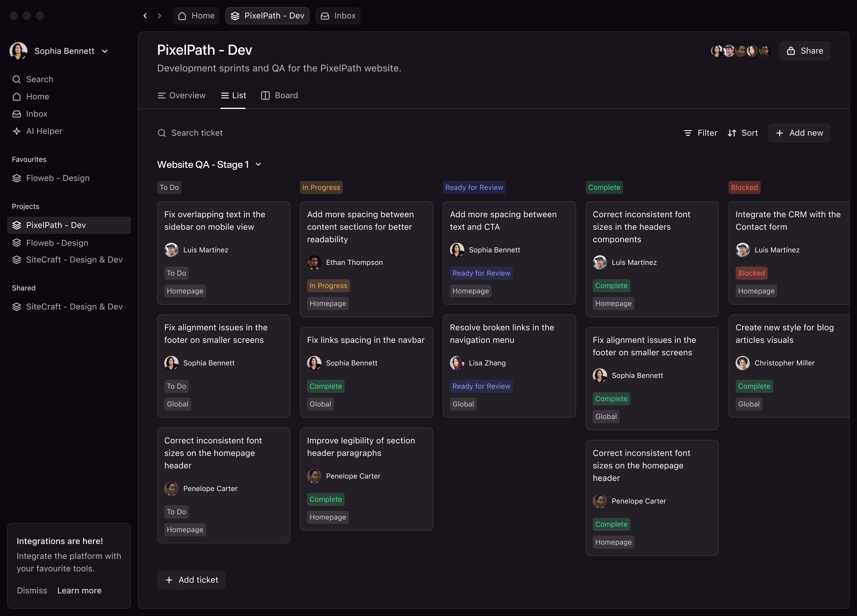Image resolution: width=857 pixels, height=616 pixels.
Task: Click the forward navigation arrow
Action: point(159,16)
